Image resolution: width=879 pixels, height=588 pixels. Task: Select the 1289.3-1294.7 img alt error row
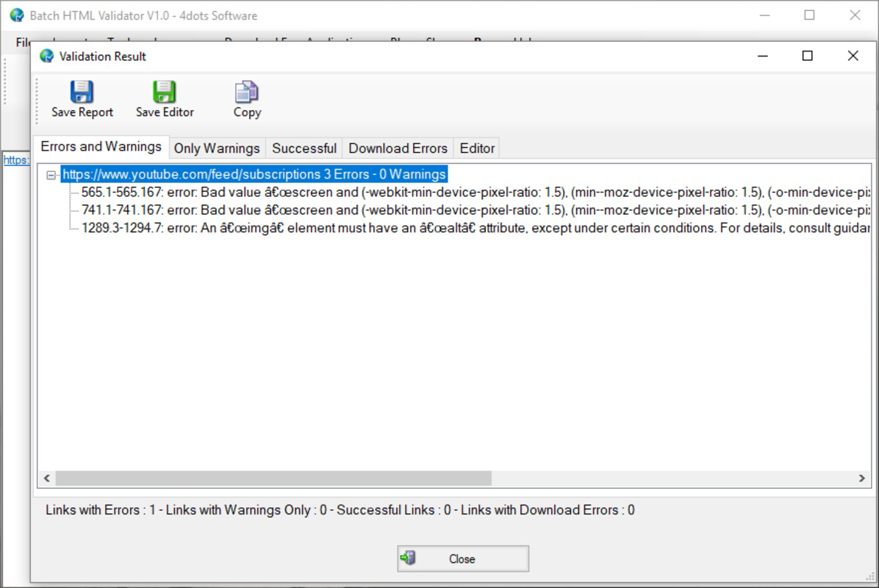click(x=476, y=228)
